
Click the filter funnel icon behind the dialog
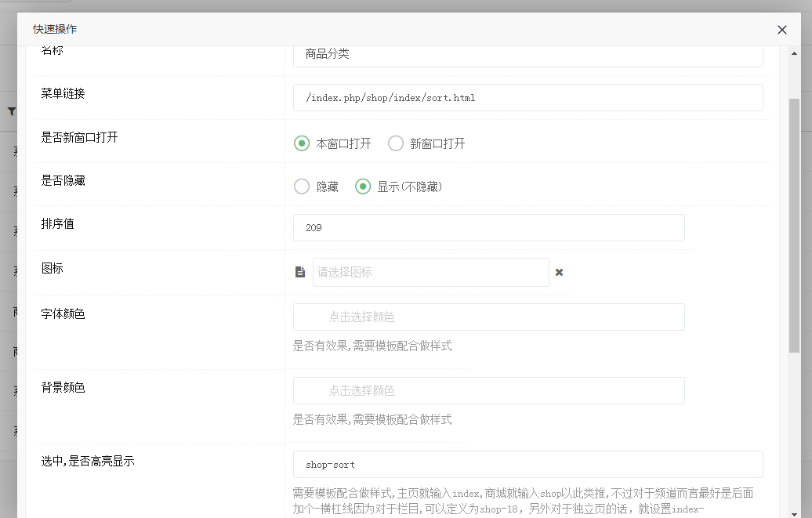(x=11, y=112)
